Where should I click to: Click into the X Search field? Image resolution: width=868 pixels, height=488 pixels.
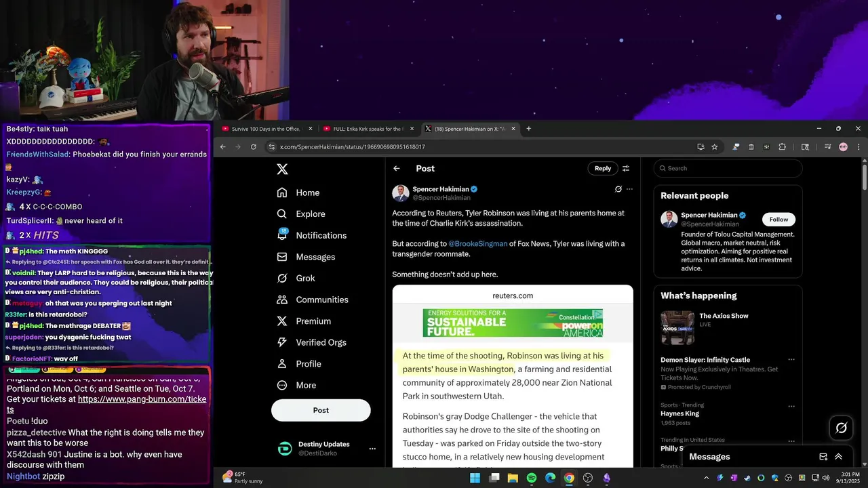click(728, 168)
